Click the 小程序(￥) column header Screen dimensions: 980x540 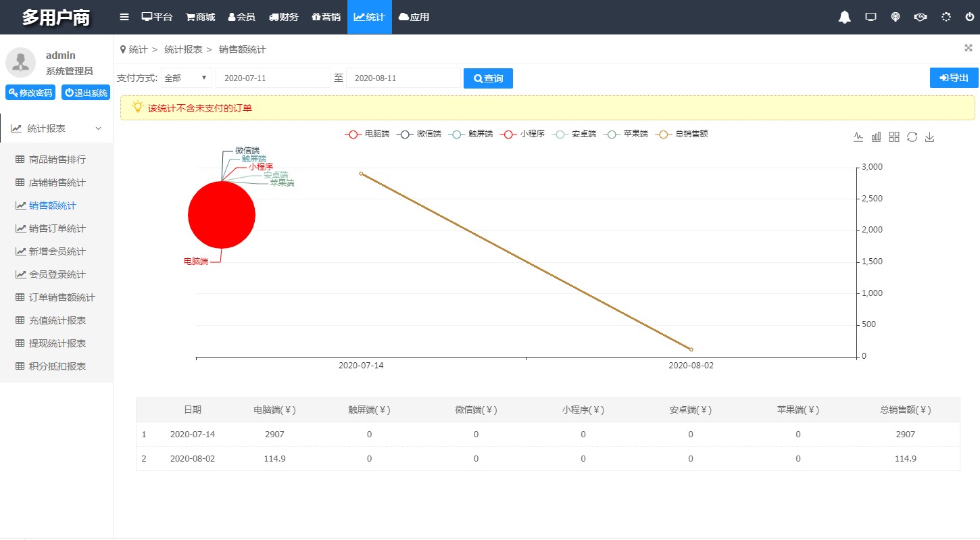click(x=583, y=410)
